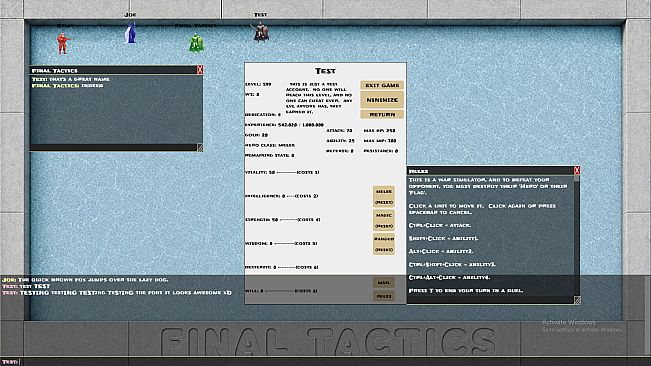Click the 'Level: 599' text

(258, 84)
